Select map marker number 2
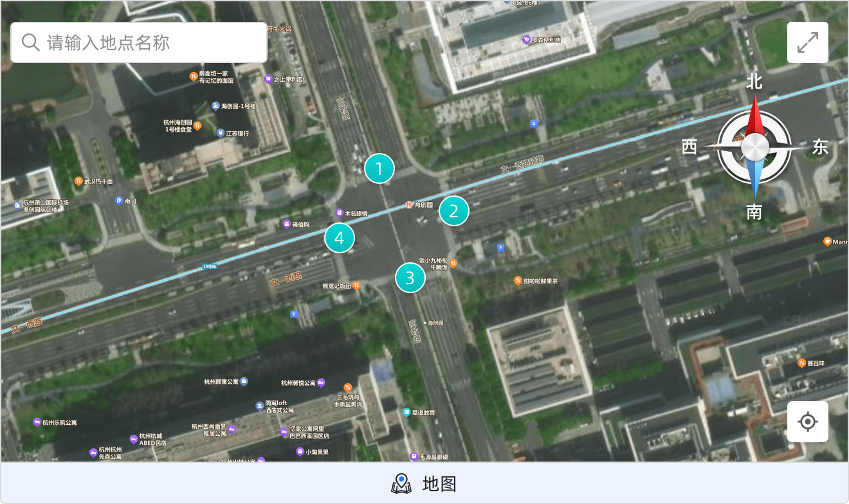849x504 pixels. click(x=454, y=211)
